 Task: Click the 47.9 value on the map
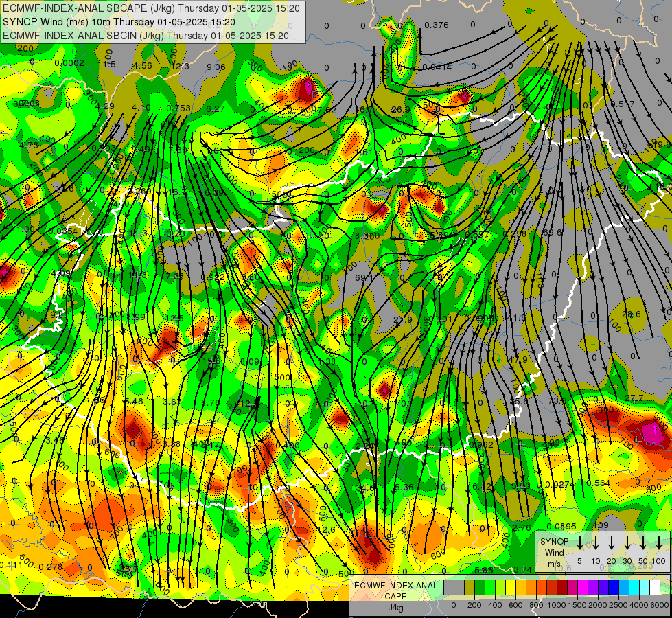tap(518, 359)
